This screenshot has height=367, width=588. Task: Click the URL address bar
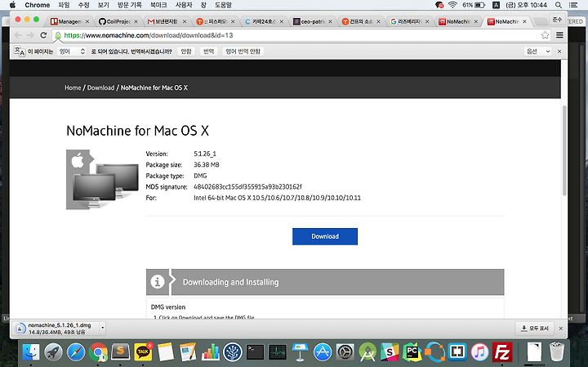(x=300, y=35)
